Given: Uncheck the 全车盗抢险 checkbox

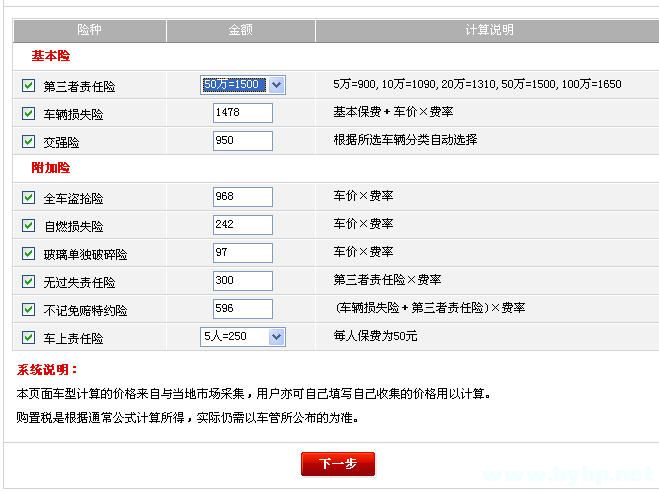Looking at the screenshot, I should 28,198.
